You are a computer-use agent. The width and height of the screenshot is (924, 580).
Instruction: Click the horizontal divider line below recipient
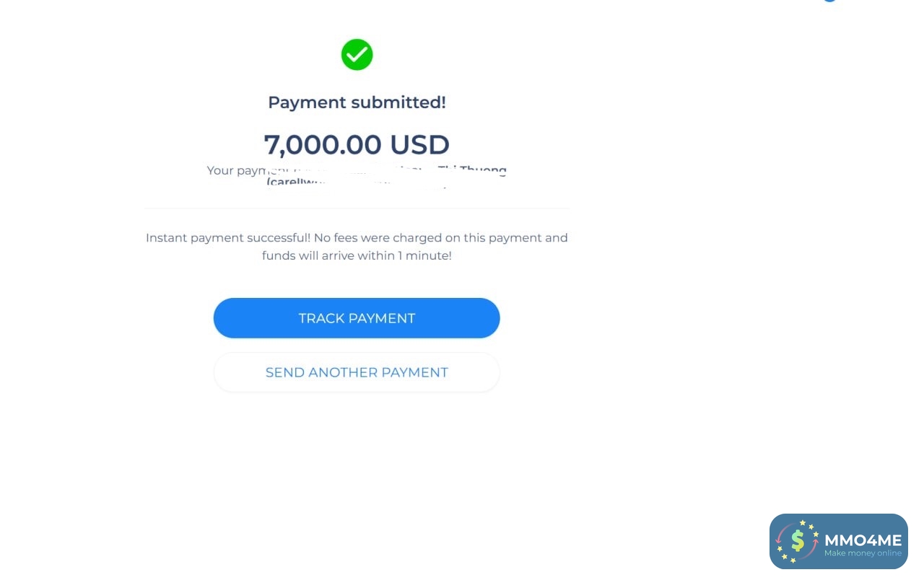pyautogui.click(x=357, y=208)
